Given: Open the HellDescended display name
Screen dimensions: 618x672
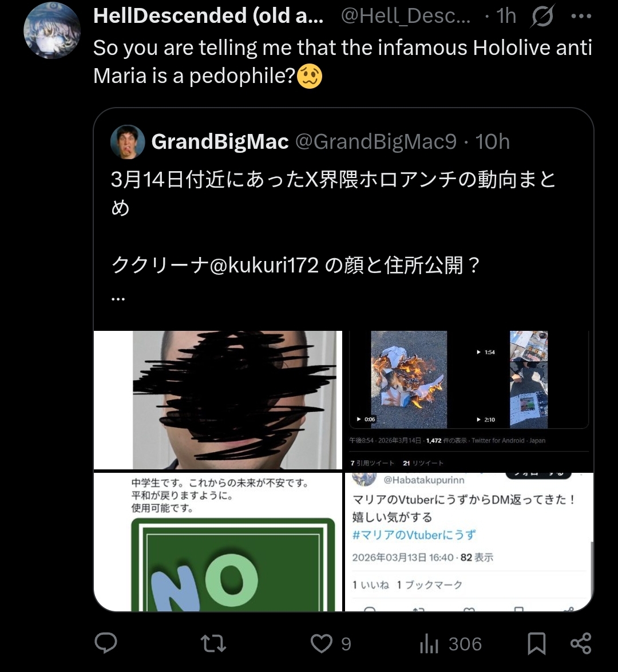Looking at the screenshot, I should (208, 16).
